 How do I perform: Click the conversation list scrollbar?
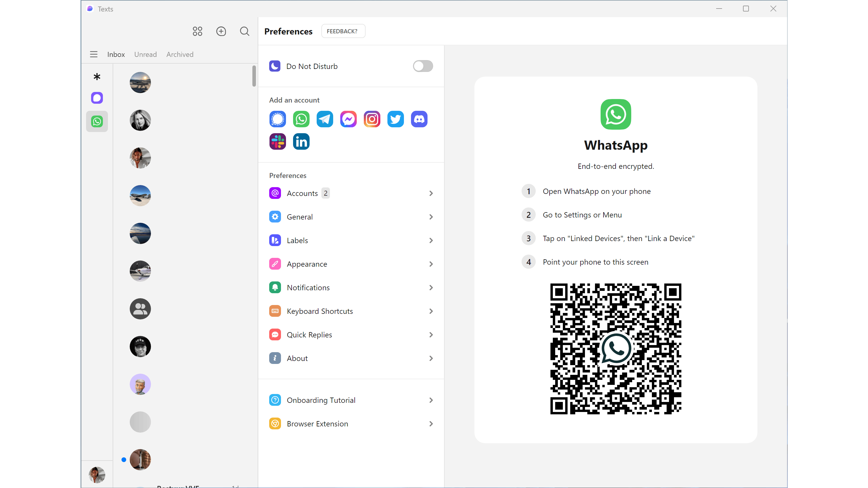pos(254,76)
